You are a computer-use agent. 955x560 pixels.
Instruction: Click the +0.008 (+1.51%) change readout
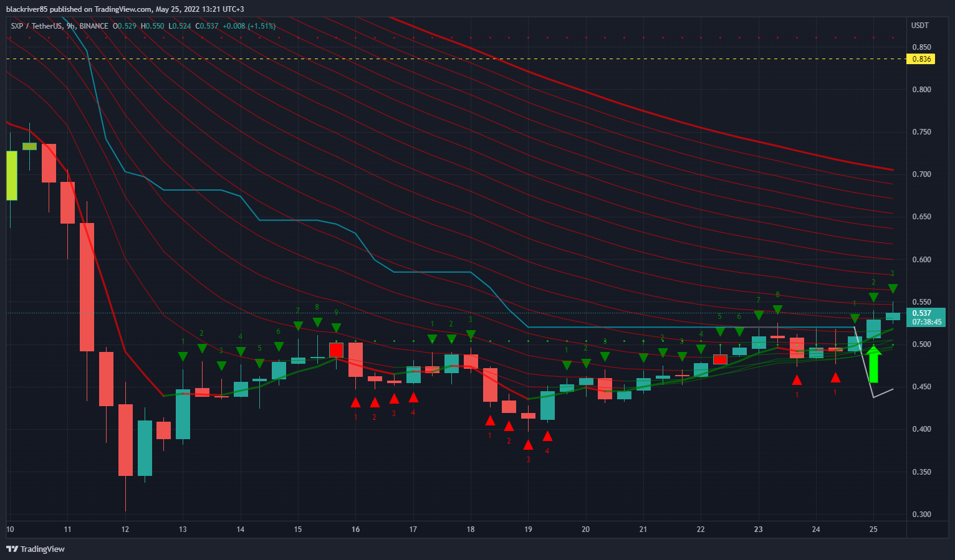tap(249, 26)
